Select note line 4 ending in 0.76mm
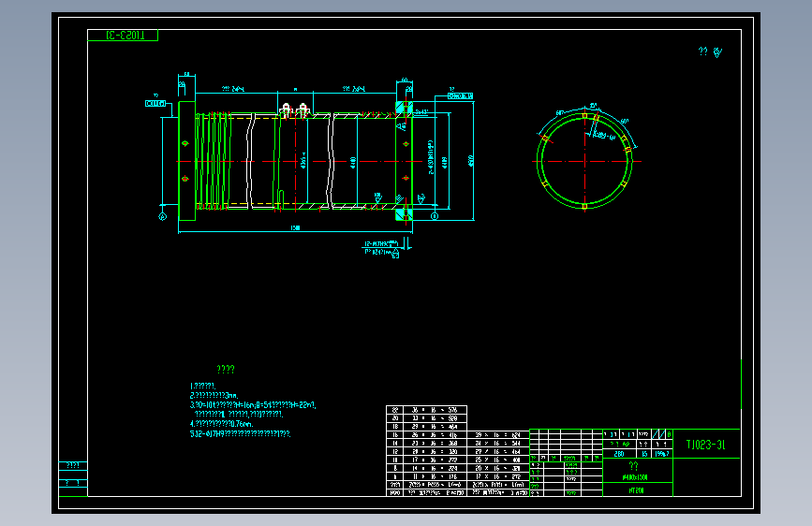 point(222,424)
